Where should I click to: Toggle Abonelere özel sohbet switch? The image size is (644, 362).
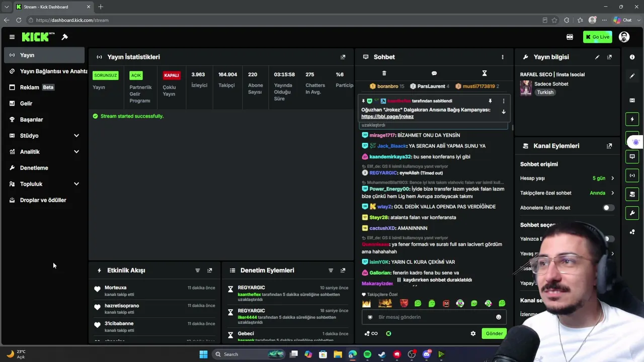point(608,208)
